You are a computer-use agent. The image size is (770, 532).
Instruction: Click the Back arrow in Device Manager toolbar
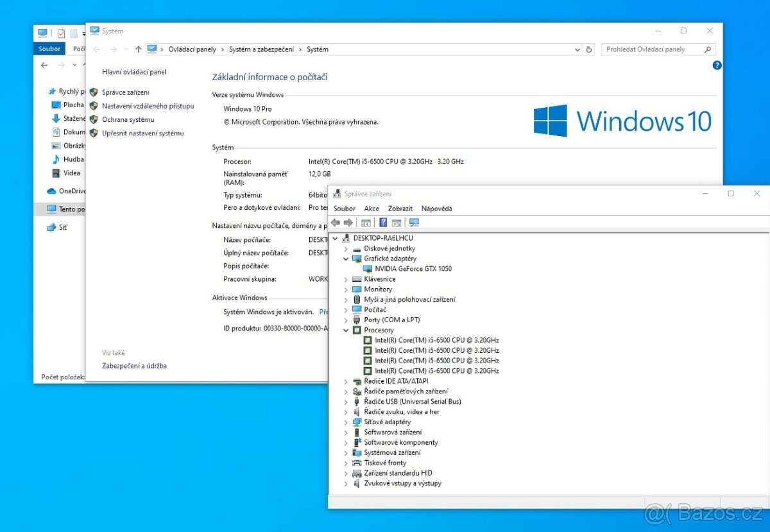tap(335, 223)
